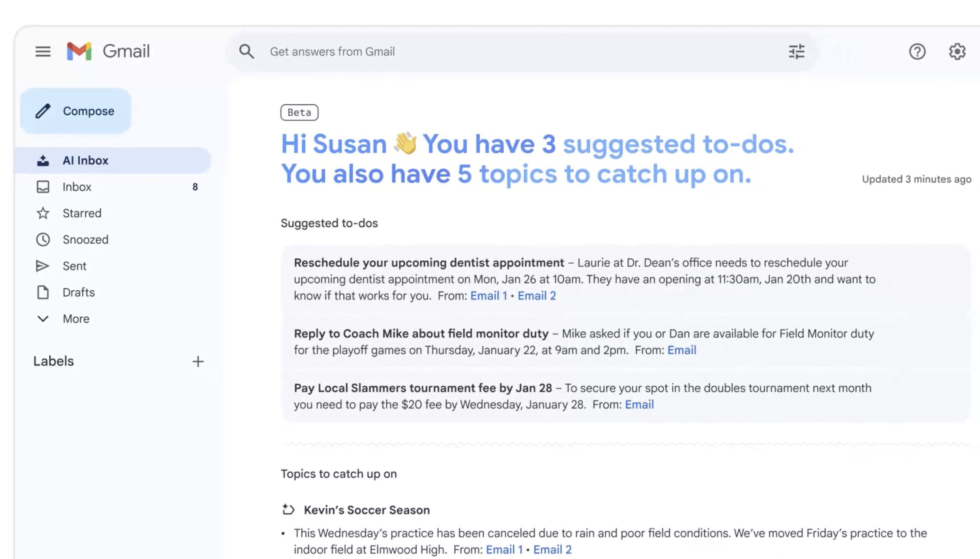This screenshot has width=980, height=559.
Task: Click the search magnifier icon
Action: [x=247, y=51]
